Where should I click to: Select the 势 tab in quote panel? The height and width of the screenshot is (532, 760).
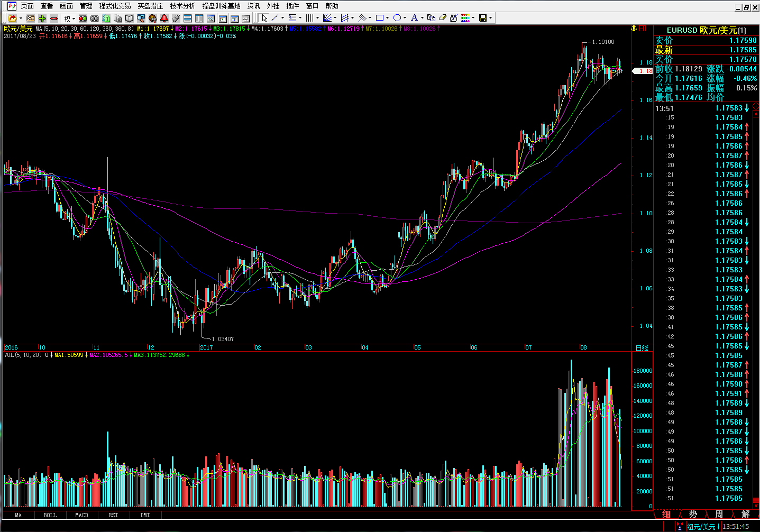[x=693, y=514]
